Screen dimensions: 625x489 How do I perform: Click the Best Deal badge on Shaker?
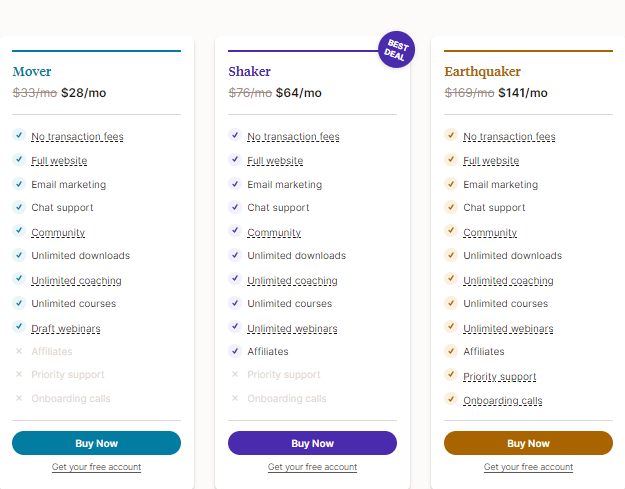pyautogui.click(x=396, y=50)
